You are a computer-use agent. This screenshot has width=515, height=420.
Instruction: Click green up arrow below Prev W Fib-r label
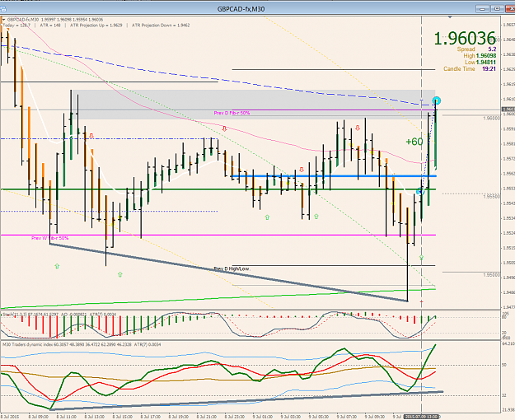tap(57, 266)
